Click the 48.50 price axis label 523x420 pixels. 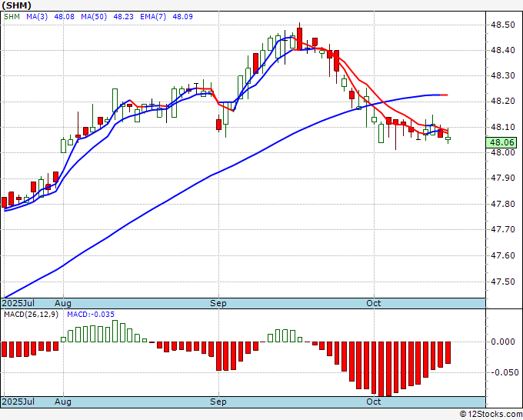(503, 25)
